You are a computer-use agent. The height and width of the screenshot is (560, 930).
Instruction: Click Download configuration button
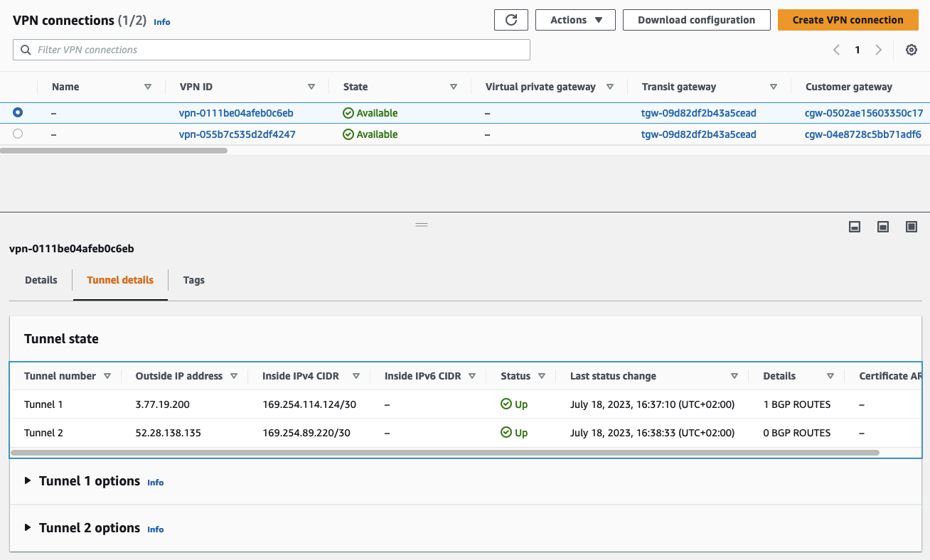696,20
